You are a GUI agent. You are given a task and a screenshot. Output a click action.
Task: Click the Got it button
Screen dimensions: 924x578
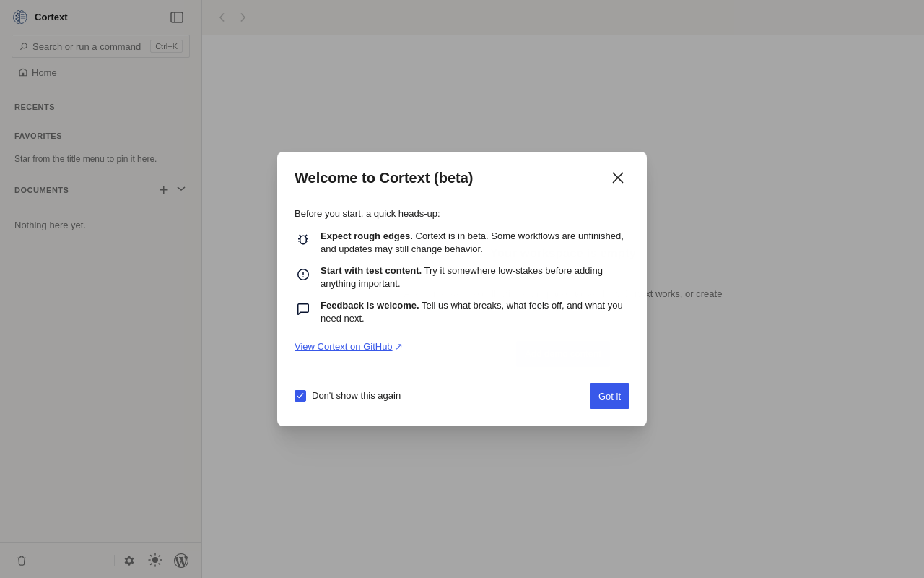(x=609, y=396)
